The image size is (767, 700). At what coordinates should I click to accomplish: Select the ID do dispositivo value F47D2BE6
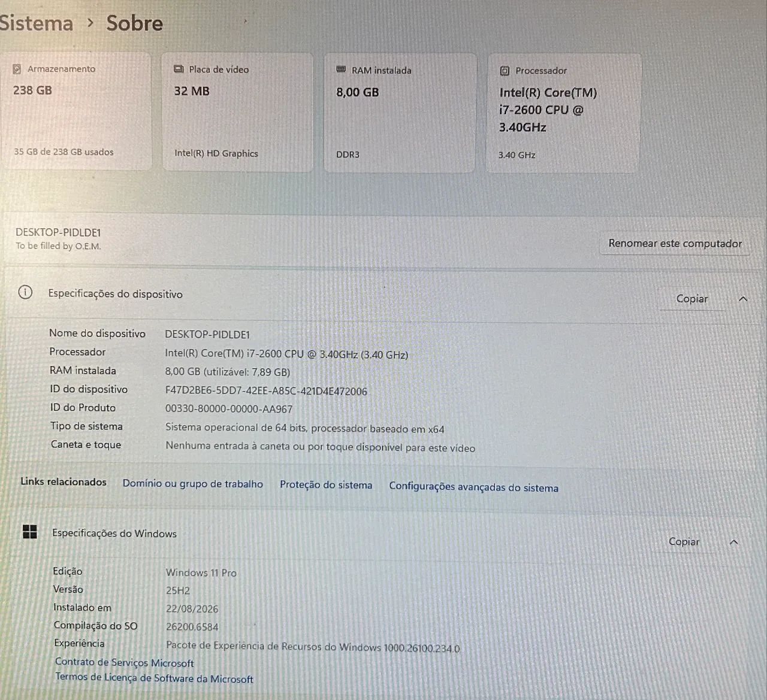point(266,391)
